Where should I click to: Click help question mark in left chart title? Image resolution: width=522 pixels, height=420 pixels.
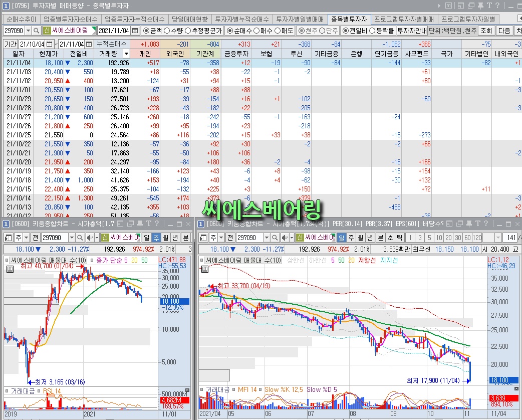click(x=157, y=224)
